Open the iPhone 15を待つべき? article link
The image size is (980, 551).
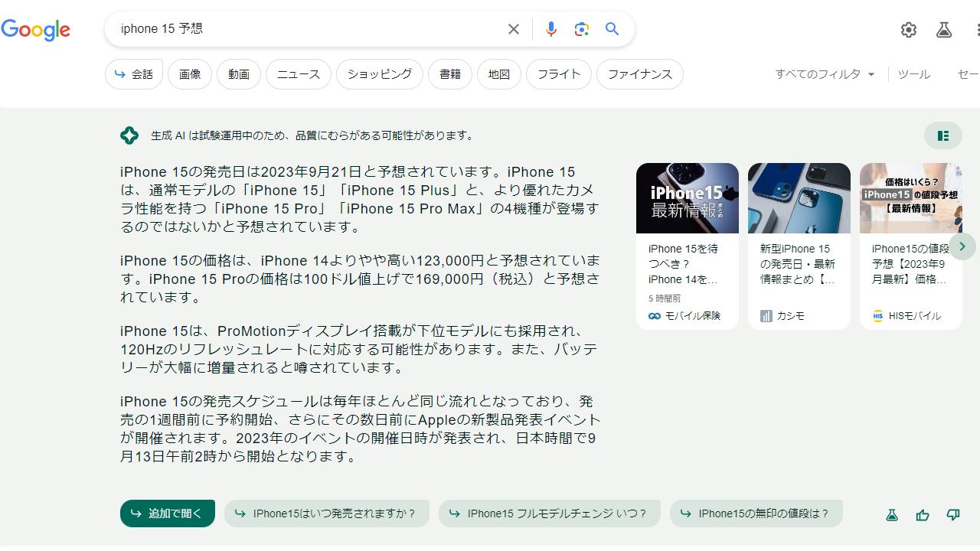pos(683,264)
